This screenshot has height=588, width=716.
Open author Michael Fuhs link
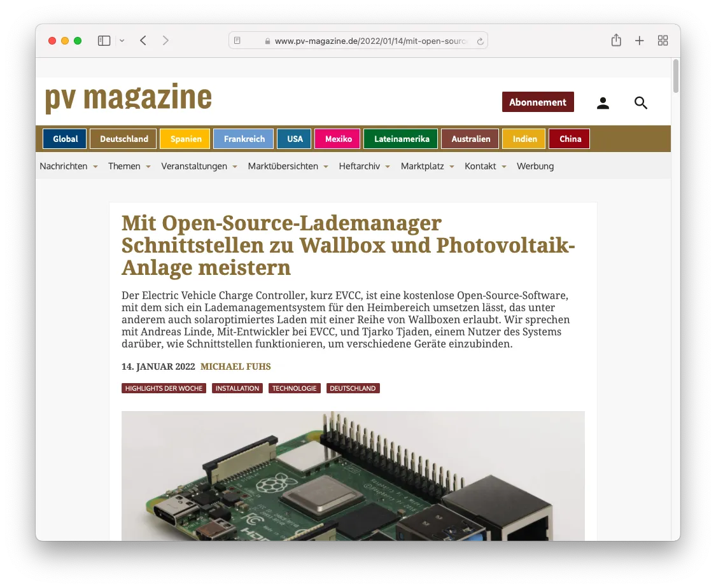[x=235, y=367]
